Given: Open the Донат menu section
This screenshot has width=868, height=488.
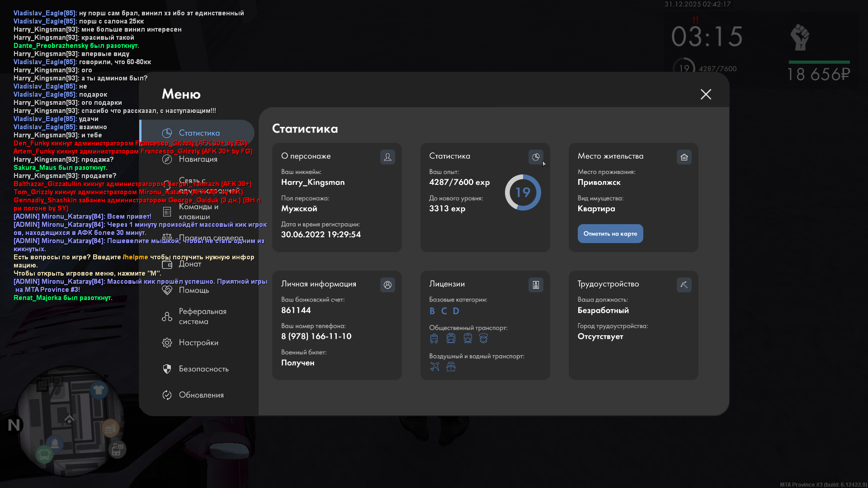Looking at the screenshot, I should (x=190, y=264).
